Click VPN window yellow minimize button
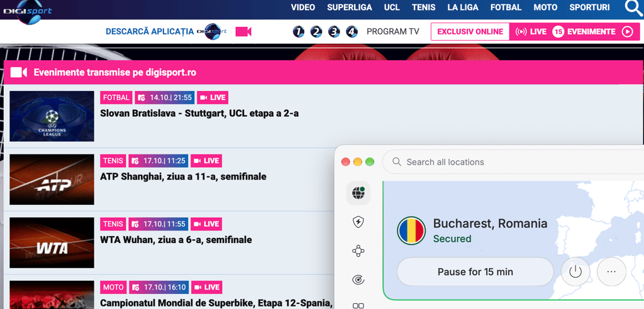This screenshot has width=644, height=309. click(358, 161)
